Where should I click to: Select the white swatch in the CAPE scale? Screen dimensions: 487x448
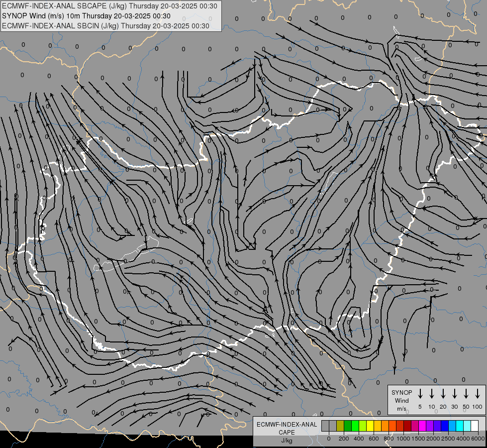tap(474, 426)
